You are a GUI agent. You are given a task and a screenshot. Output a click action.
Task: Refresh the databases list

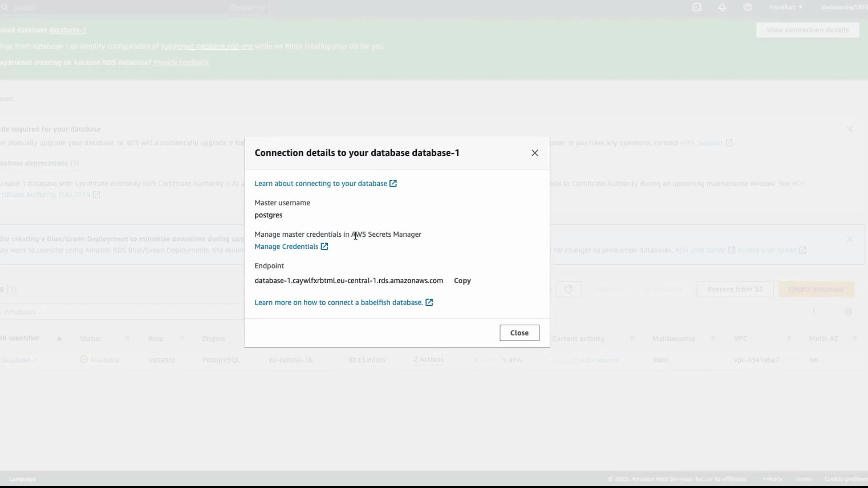pyautogui.click(x=568, y=289)
